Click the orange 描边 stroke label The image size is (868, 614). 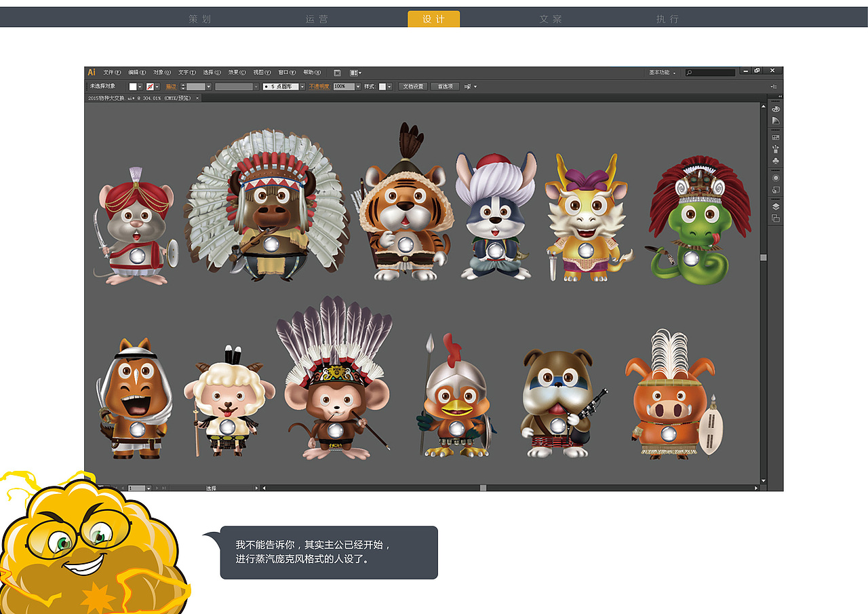tap(171, 86)
